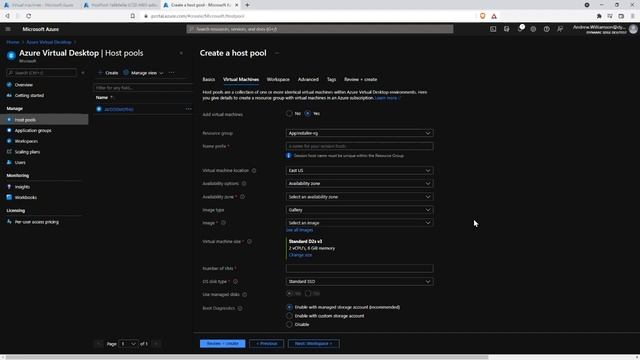
Task: Switch to the Advanced tab
Action: [x=308, y=80]
